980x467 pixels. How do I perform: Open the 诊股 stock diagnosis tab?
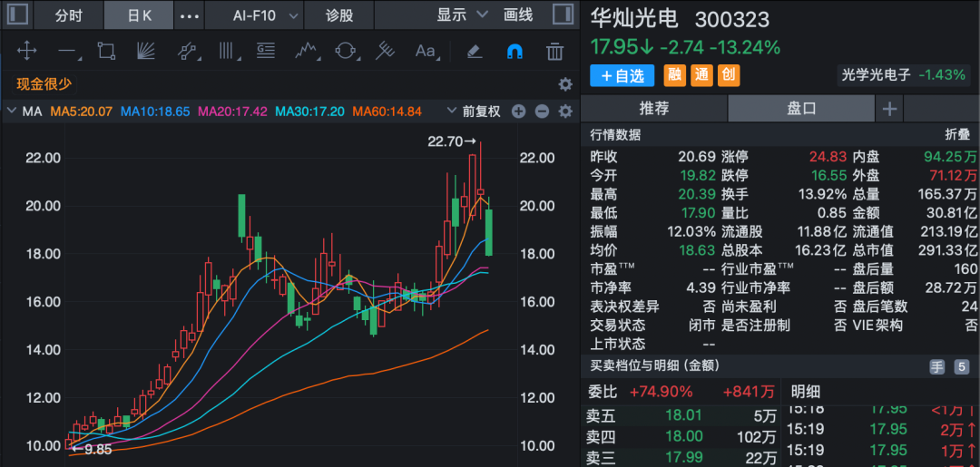tap(339, 15)
